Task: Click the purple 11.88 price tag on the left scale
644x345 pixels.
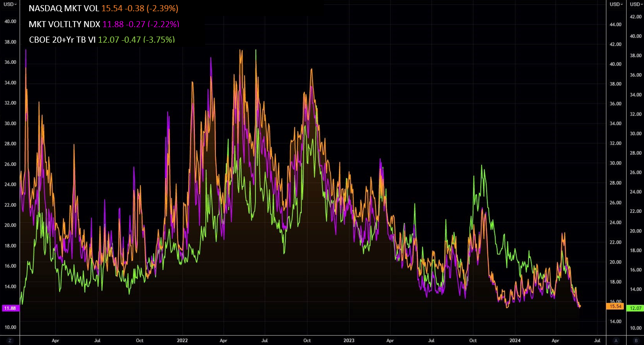Action: coord(10,308)
